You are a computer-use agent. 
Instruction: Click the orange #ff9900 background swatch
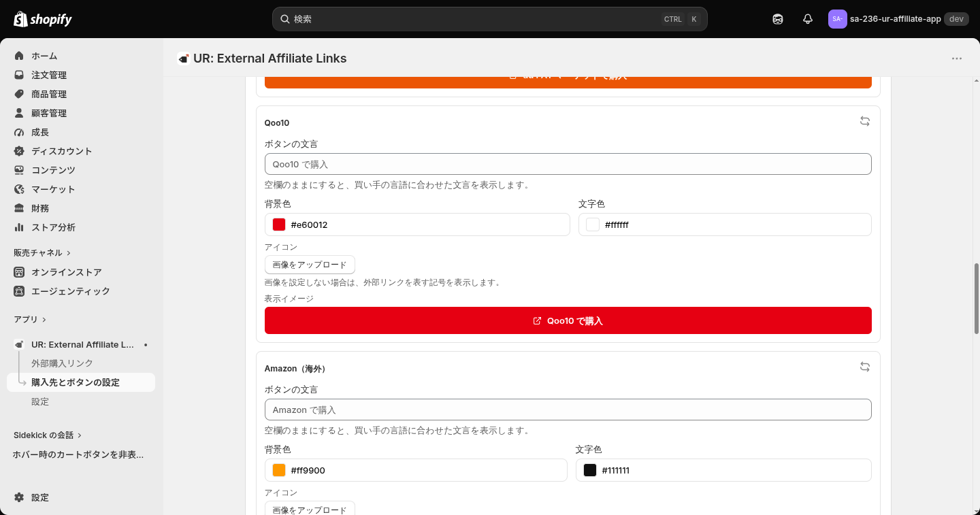click(279, 470)
